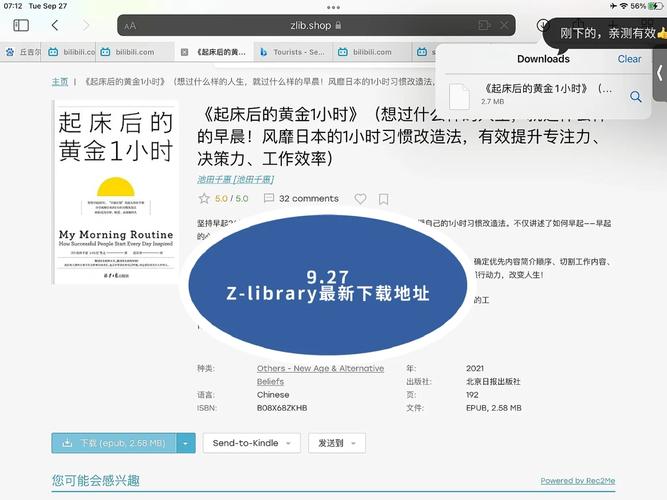Rate the book with star icon

[204, 199]
